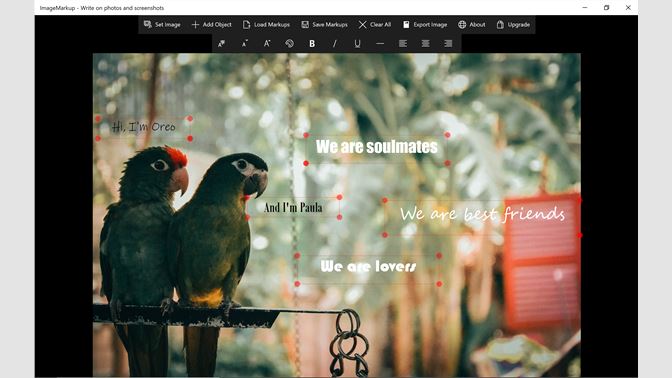This screenshot has height=378, width=672.
Task: Align text to the right
Action: (448, 43)
